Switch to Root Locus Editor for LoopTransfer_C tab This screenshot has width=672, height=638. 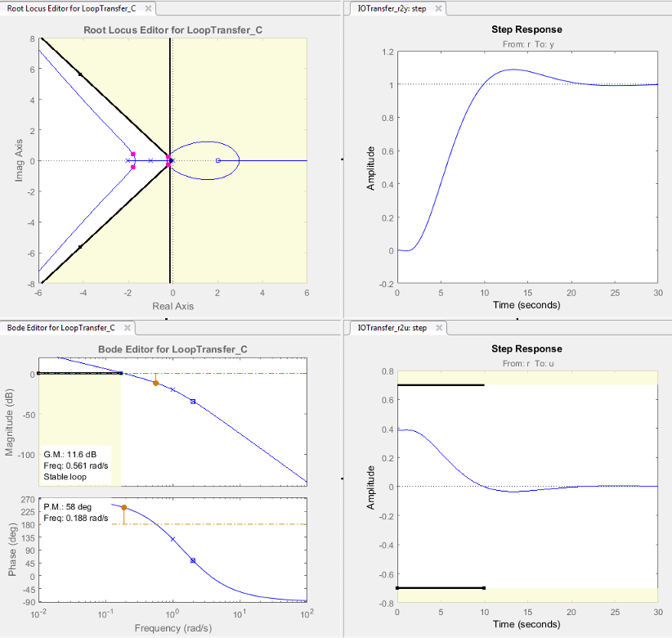pos(71,8)
